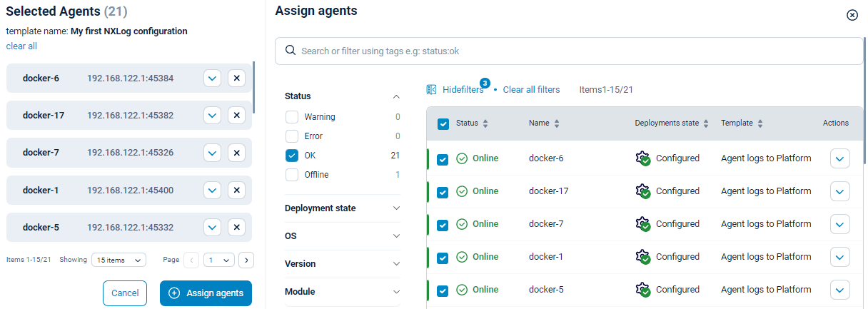
Task: Toggle the select-all checkbox in table header
Action: tap(443, 123)
